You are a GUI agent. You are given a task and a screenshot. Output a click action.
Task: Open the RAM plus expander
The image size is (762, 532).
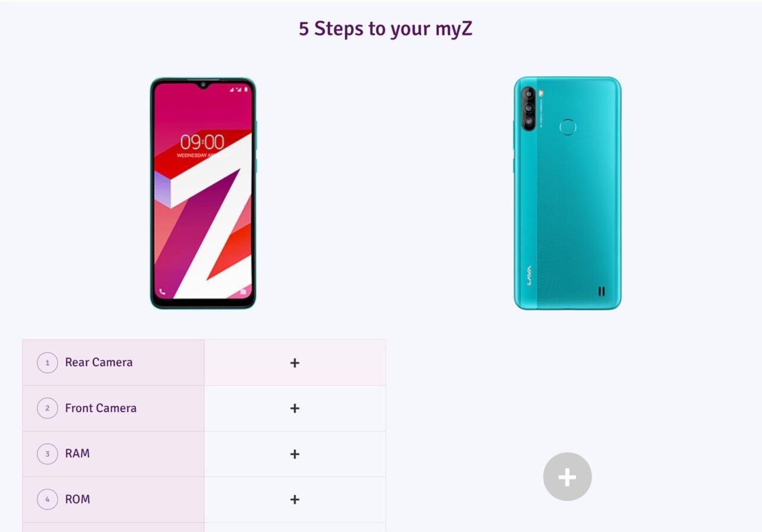(295, 454)
